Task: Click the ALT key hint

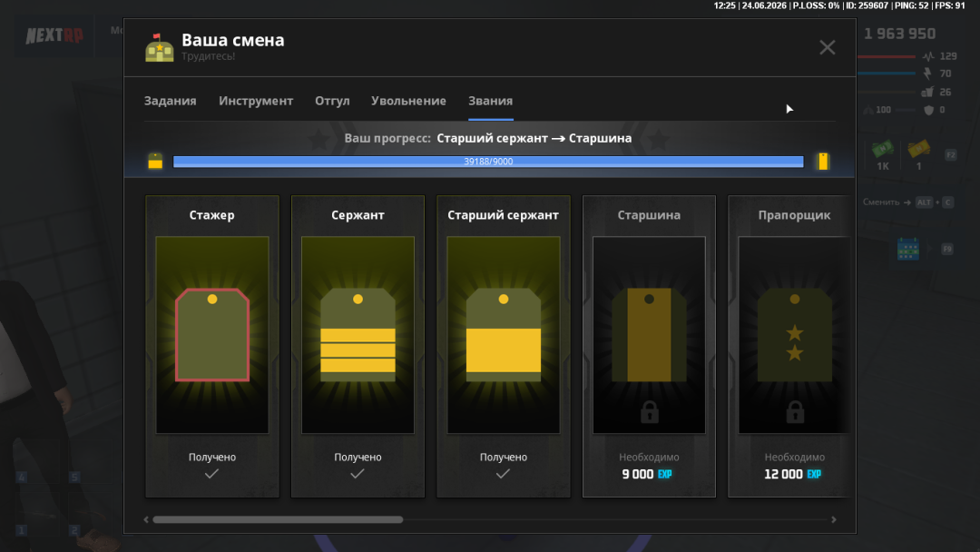Action: (x=924, y=202)
